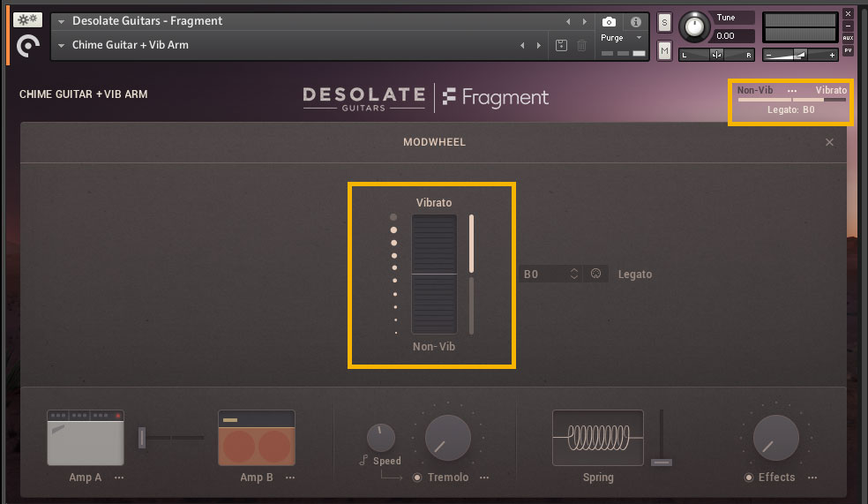Click the Effects amount knob
Viewport: 868px width, 504px height.
[776, 438]
